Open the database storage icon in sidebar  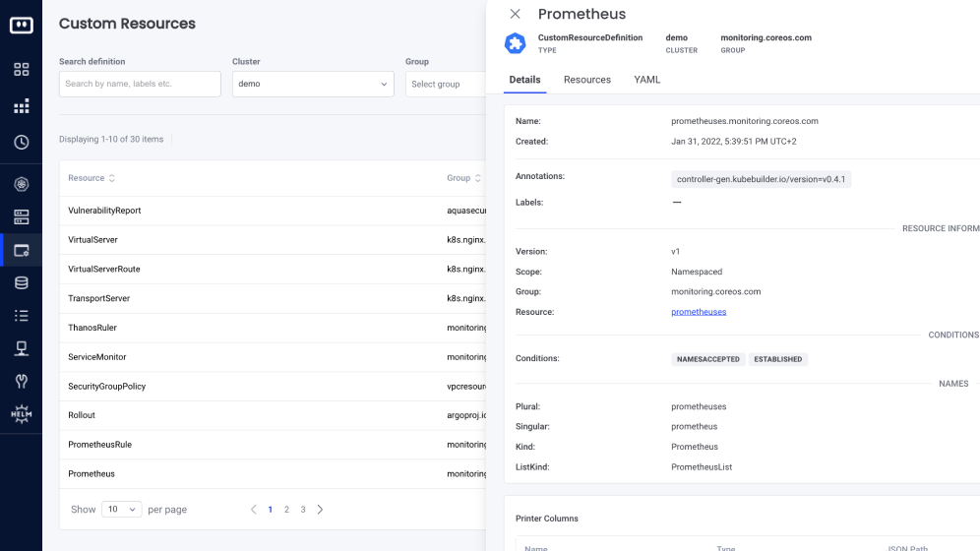coord(22,283)
